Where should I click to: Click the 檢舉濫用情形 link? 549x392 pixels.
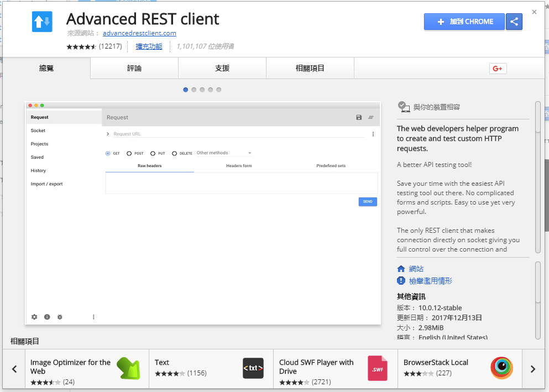click(x=431, y=281)
